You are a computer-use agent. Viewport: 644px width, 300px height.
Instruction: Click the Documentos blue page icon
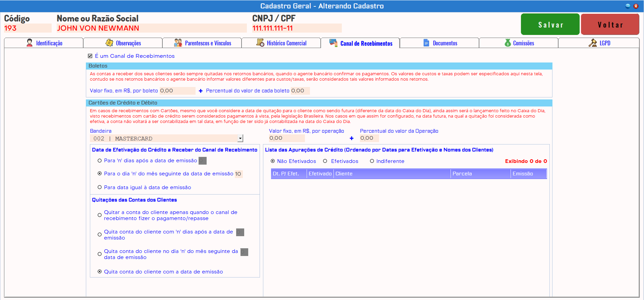pyautogui.click(x=426, y=43)
